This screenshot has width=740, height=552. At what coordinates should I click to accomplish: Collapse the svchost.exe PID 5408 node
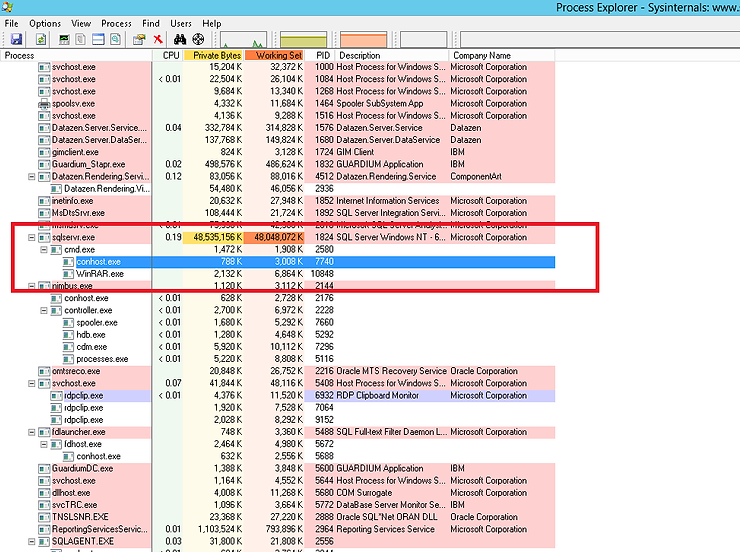click(x=32, y=384)
